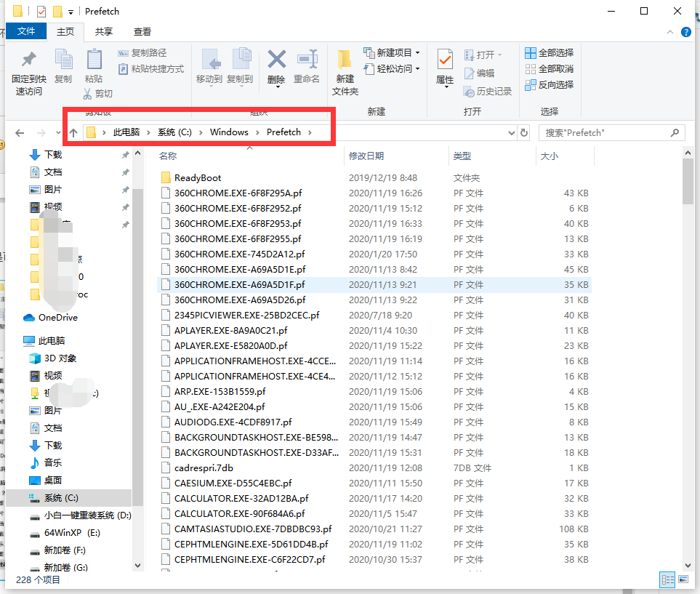Click the up-directory arrow icon
Image resolution: width=700 pixels, height=594 pixels.
pyautogui.click(x=73, y=133)
